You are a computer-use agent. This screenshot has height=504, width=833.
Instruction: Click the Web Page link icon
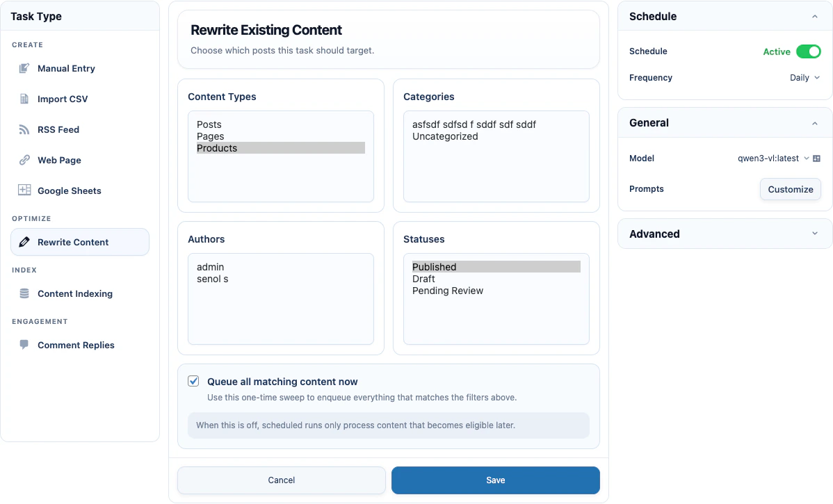pos(24,160)
